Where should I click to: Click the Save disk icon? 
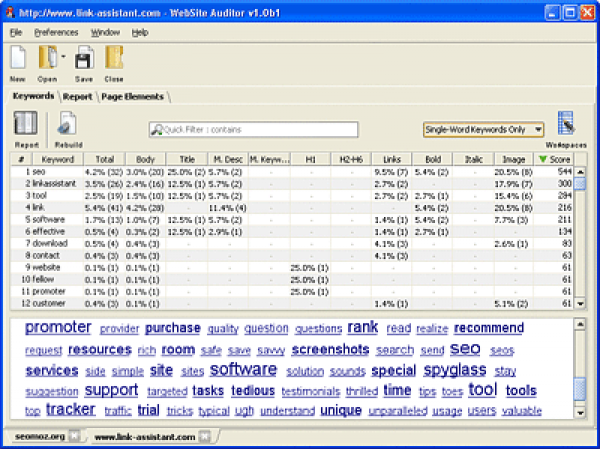(84, 59)
